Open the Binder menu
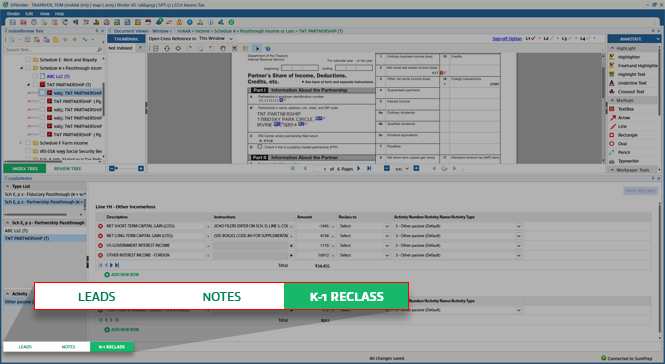 pos(13,14)
